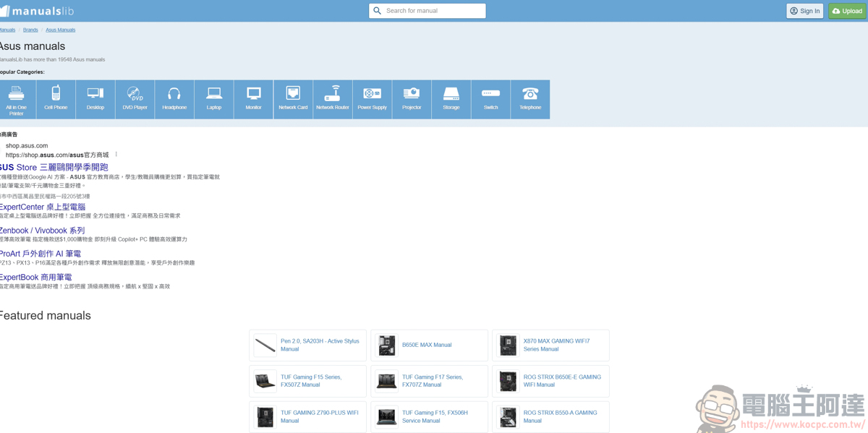Viewport: 868px width, 433px height.
Task: Click the search magnifier icon
Action: 378,11
